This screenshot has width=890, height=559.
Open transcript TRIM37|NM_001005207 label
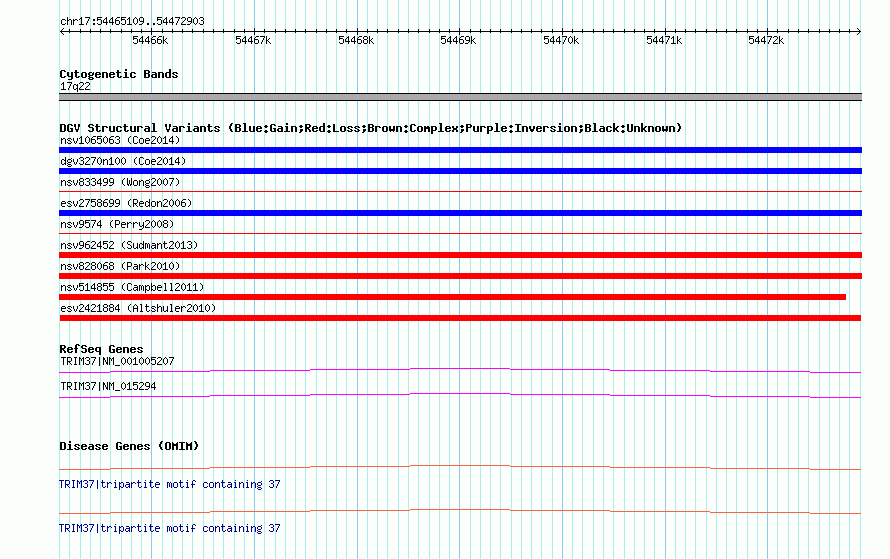click(117, 362)
